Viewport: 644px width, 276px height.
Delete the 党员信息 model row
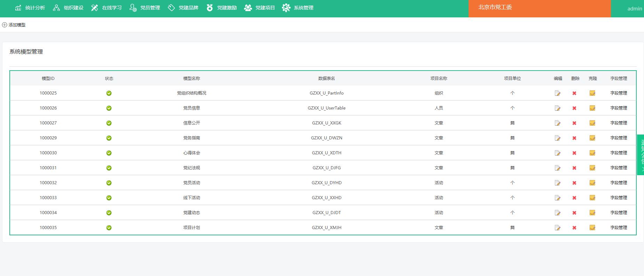coord(574,108)
